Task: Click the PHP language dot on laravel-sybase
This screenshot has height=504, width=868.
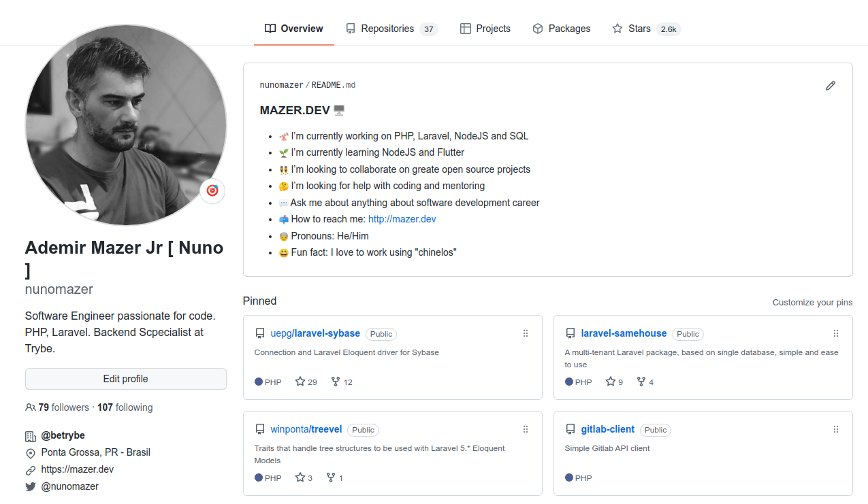Action: pos(259,382)
